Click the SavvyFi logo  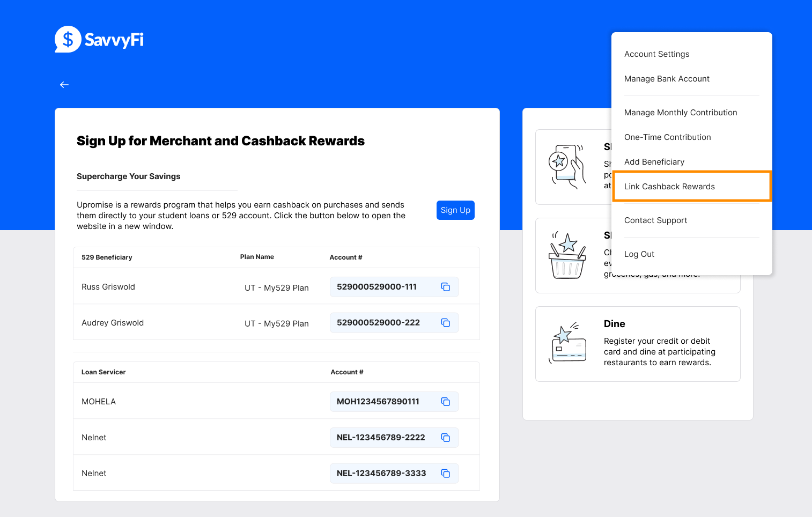pyautogui.click(x=99, y=39)
